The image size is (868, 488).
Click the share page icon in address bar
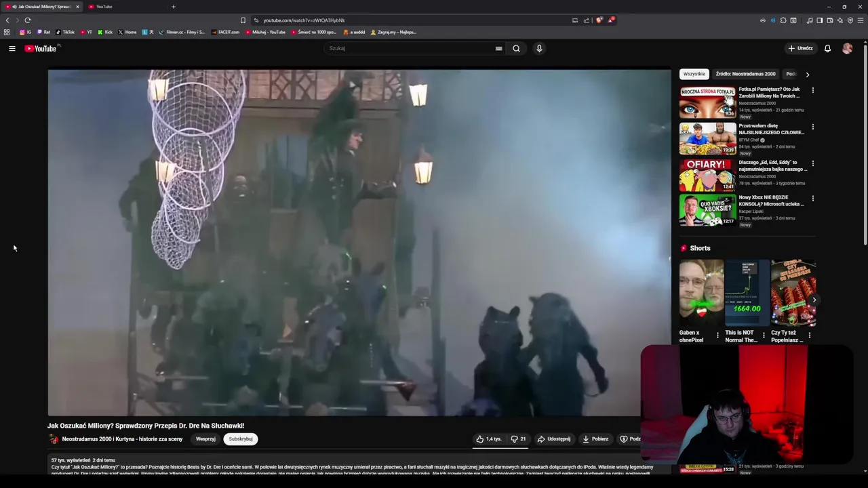(x=587, y=20)
